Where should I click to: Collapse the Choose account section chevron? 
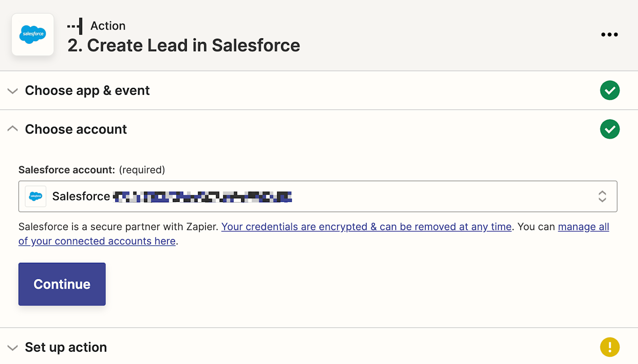13,129
